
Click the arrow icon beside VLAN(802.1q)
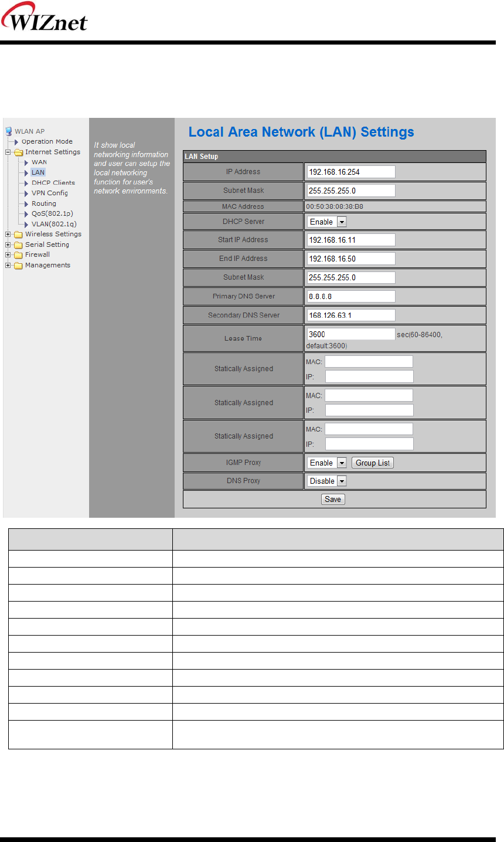(x=26, y=224)
